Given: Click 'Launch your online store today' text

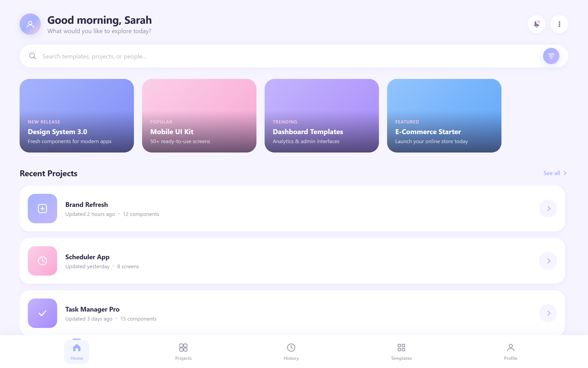Looking at the screenshot, I should pyautogui.click(x=431, y=141).
